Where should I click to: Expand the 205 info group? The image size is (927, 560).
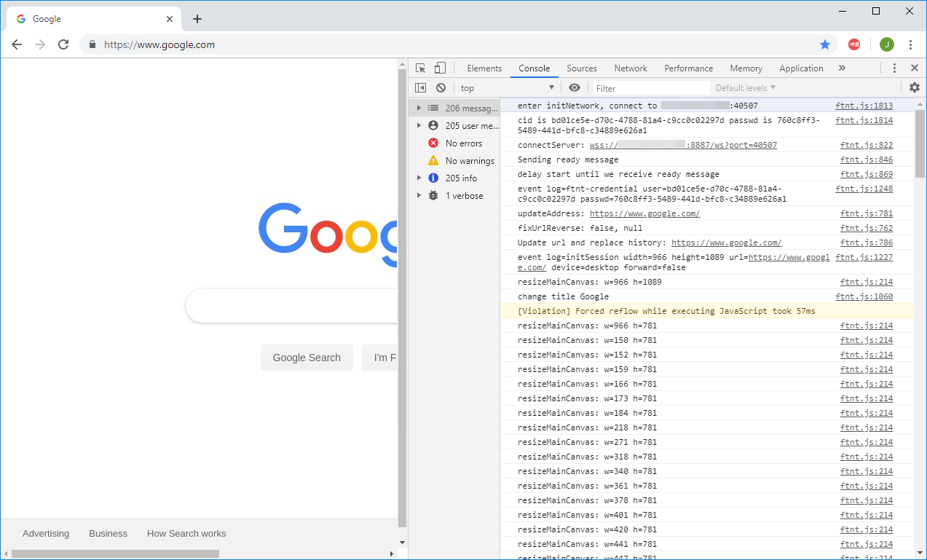(x=419, y=178)
